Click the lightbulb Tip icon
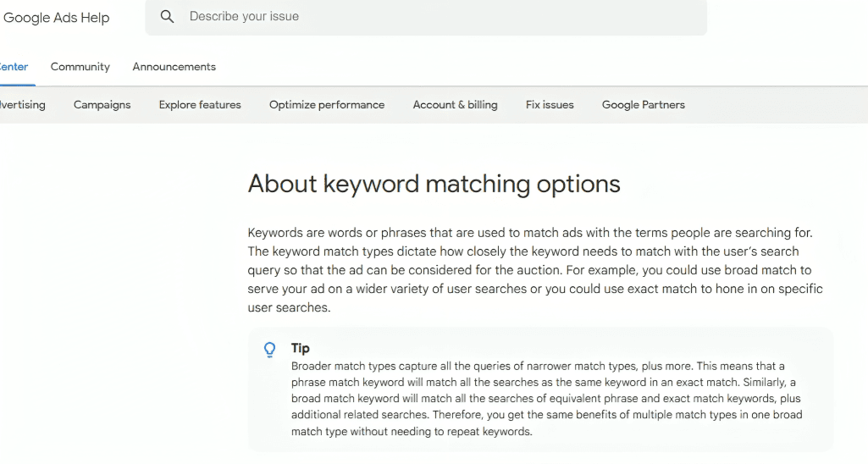The width and height of the screenshot is (868, 464). point(270,349)
